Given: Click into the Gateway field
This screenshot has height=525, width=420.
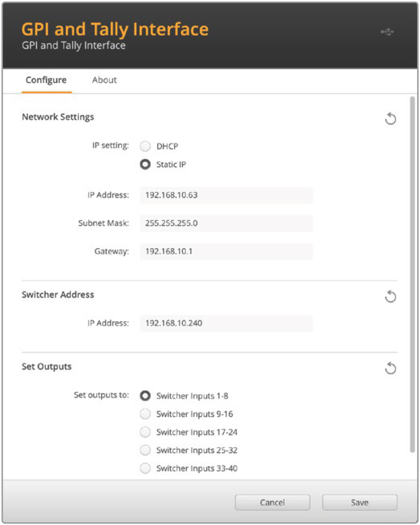Looking at the screenshot, I should tap(226, 251).
